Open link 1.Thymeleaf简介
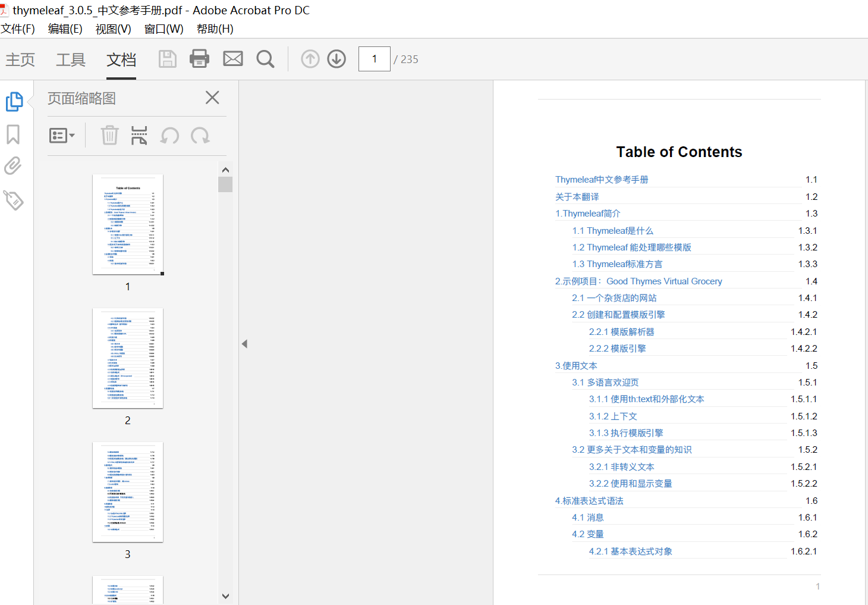 [x=588, y=214]
